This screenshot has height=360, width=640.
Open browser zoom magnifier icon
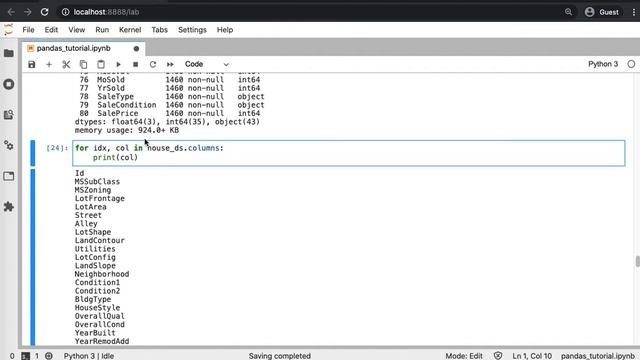pos(568,12)
